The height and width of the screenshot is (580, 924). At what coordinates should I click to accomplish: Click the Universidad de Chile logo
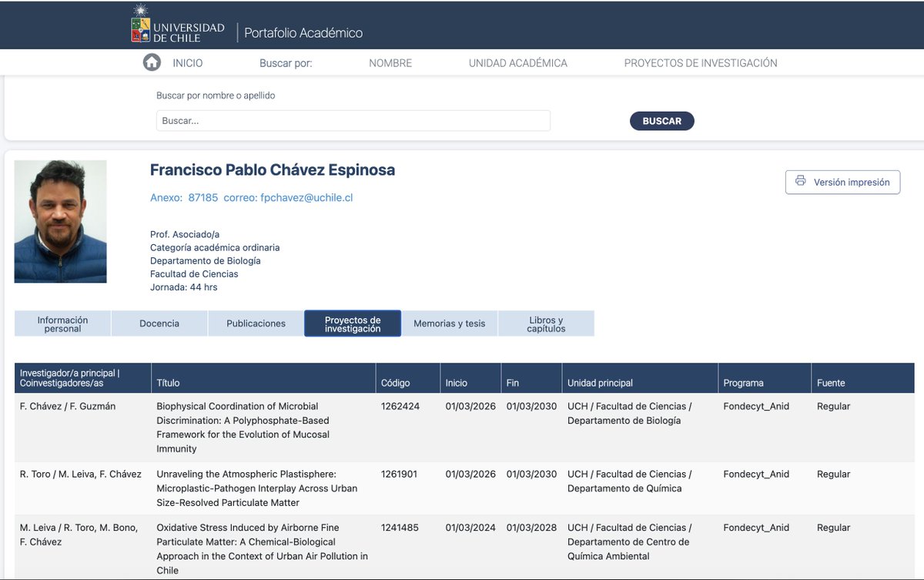pos(178,24)
